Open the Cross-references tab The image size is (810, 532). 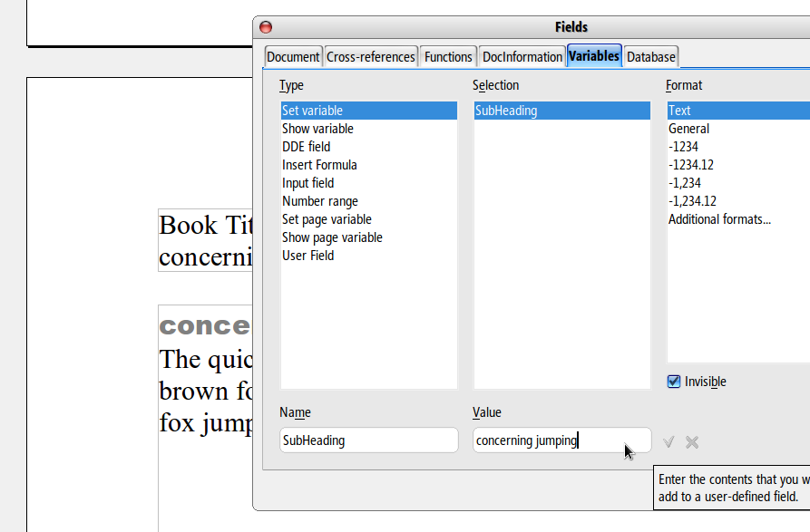tap(371, 56)
